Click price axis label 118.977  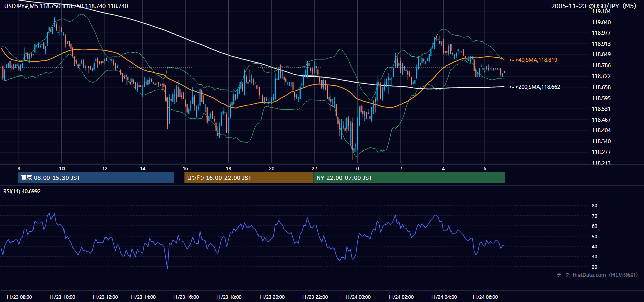pos(601,33)
